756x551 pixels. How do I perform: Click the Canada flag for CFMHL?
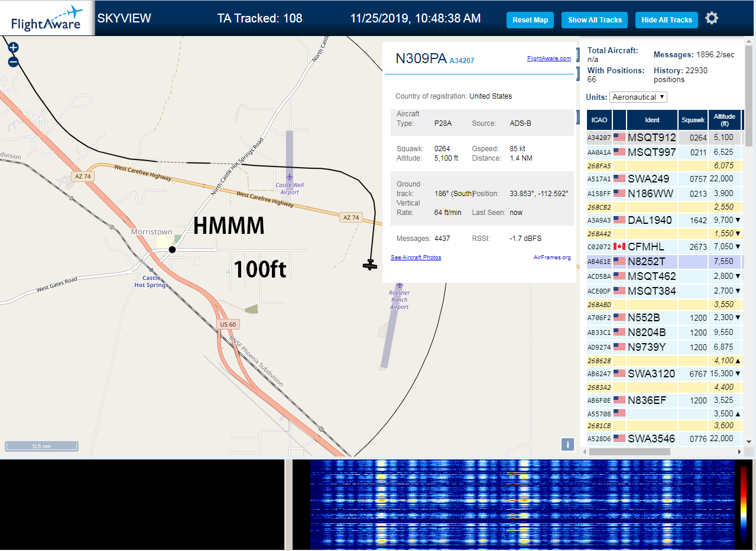[619, 246]
